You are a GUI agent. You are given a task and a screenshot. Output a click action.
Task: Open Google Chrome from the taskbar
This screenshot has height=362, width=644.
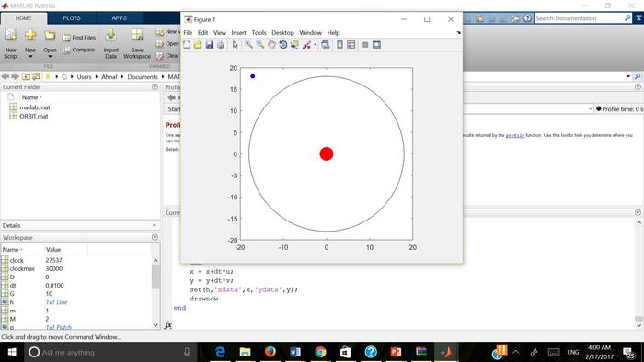click(x=320, y=352)
